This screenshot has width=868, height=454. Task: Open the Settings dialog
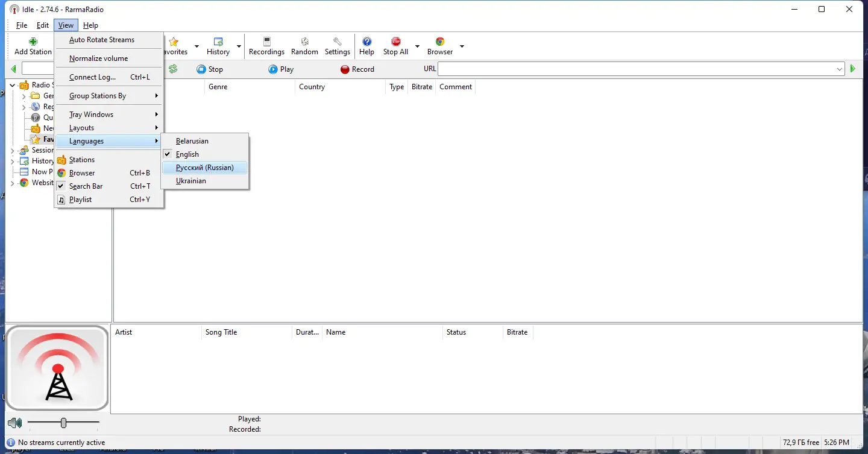(x=337, y=45)
